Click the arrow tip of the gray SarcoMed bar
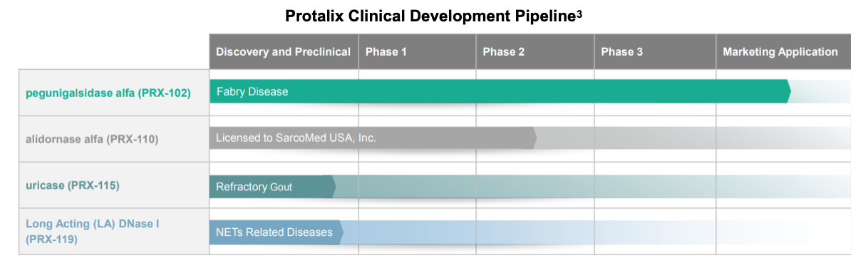The height and width of the screenshot is (278, 868). click(x=533, y=138)
